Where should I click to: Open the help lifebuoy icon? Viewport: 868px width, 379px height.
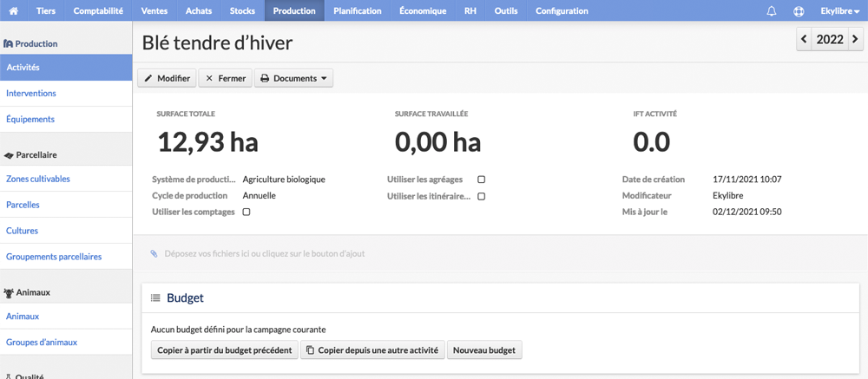click(799, 10)
